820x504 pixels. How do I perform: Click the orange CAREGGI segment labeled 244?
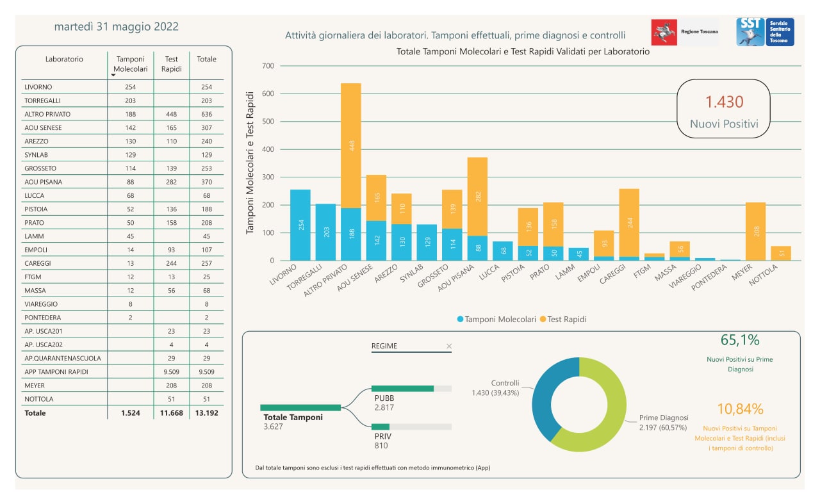[629, 223]
